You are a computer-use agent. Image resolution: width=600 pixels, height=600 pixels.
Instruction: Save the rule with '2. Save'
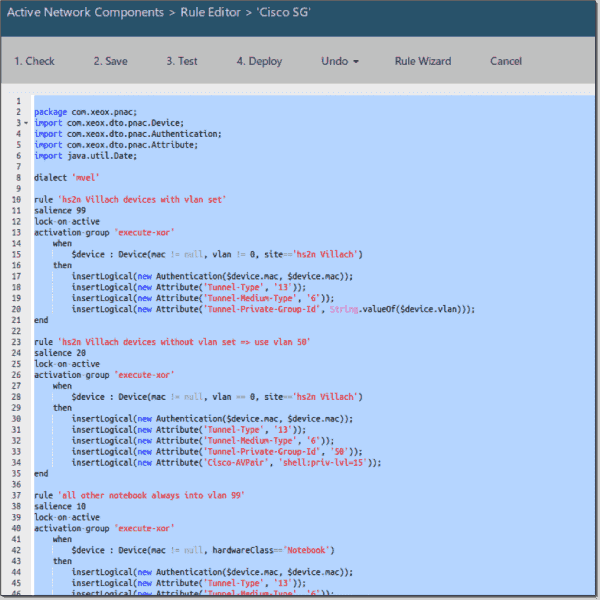pyautogui.click(x=111, y=61)
